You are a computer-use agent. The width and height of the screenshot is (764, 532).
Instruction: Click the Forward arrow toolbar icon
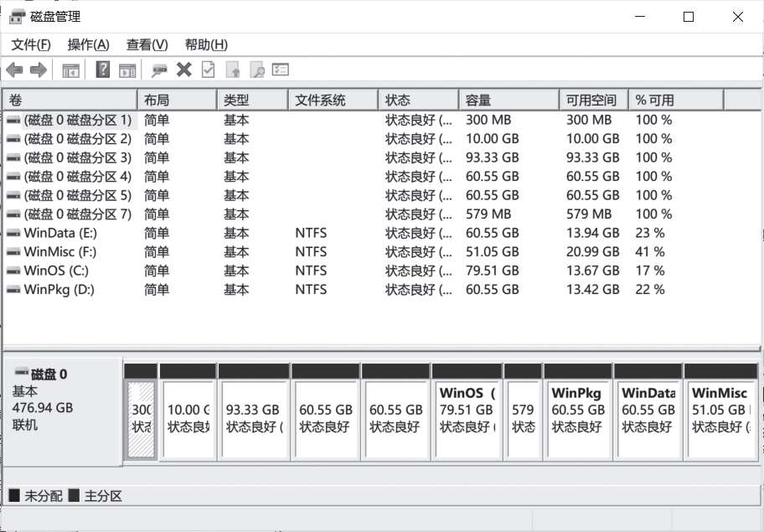coord(38,70)
